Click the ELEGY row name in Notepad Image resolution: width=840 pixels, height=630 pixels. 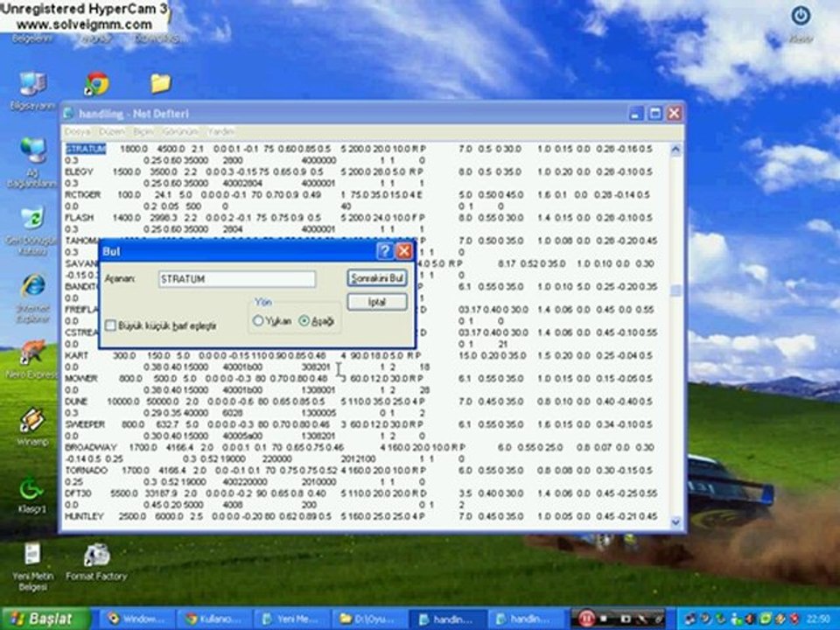point(80,171)
